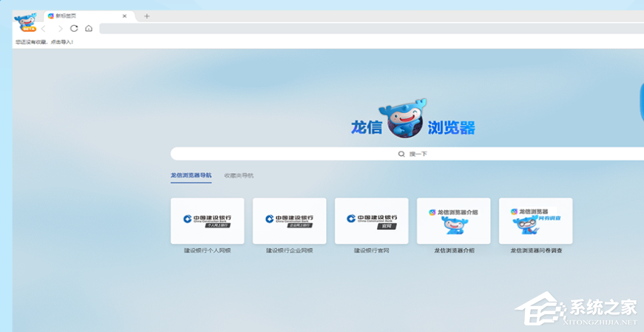This screenshot has width=644, height=332.
Task: Click the browser address bar
Action: [x=372, y=28]
